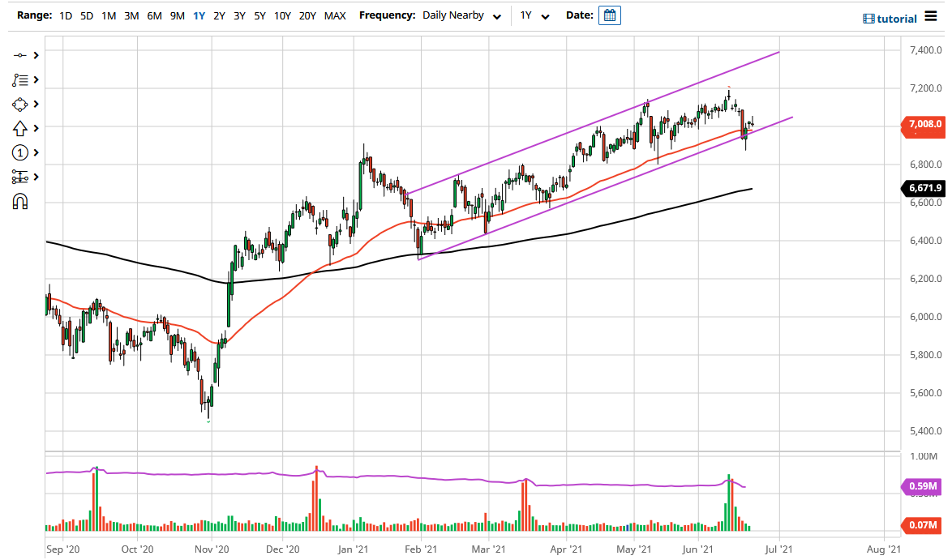Select the shapes annotation tool
The width and height of the screenshot is (952, 560).
[x=19, y=104]
